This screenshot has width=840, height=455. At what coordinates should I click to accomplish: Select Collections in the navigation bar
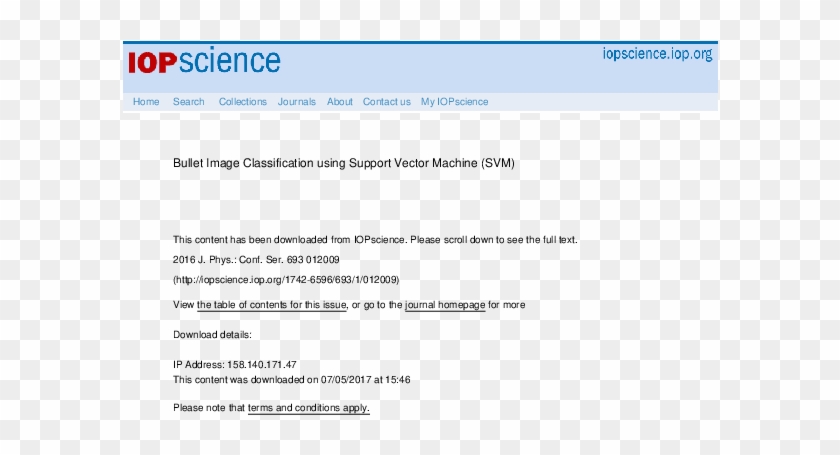pyautogui.click(x=243, y=102)
